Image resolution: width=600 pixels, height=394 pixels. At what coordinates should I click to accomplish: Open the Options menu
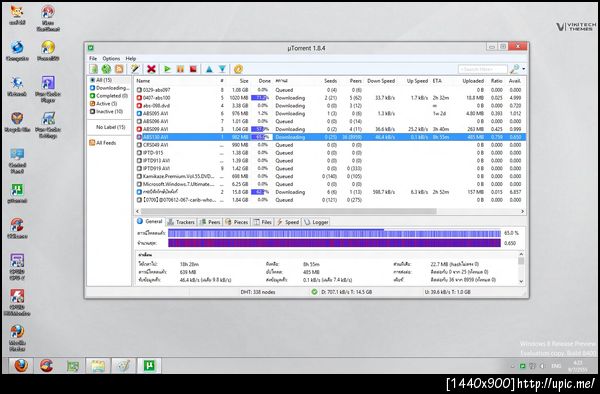111,59
